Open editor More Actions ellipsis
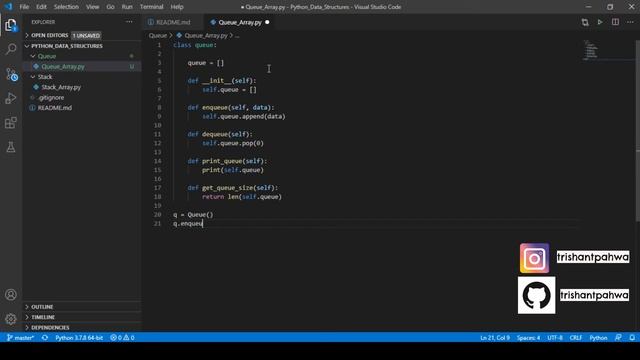The width and height of the screenshot is (640, 360). [630, 22]
